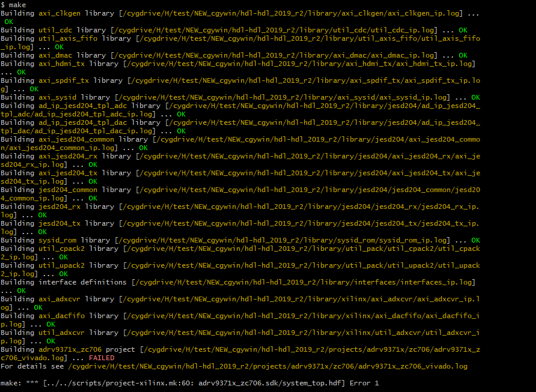Click 'Building axi_jesd204_rx library' text
536x392 pixels.
click(66, 156)
